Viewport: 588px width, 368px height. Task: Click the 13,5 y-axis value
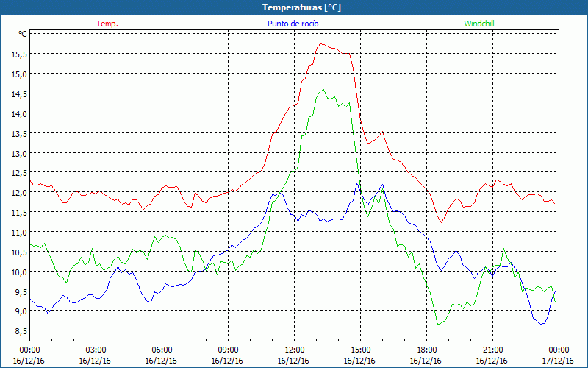pyautogui.click(x=19, y=134)
